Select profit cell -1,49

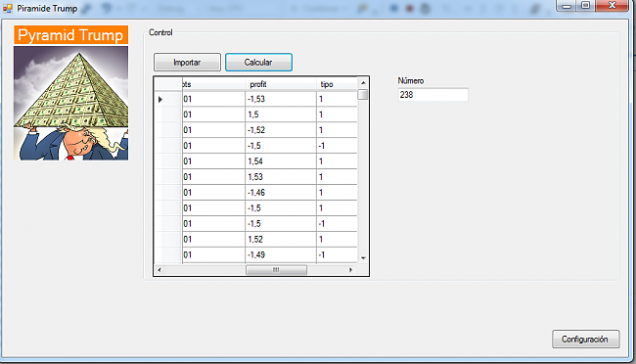pos(281,254)
